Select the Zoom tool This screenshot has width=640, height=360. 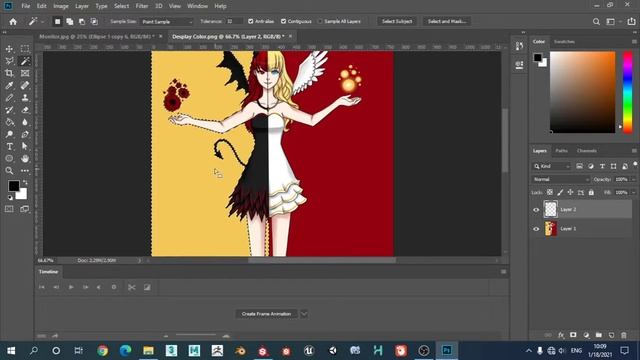click(9, 171)
